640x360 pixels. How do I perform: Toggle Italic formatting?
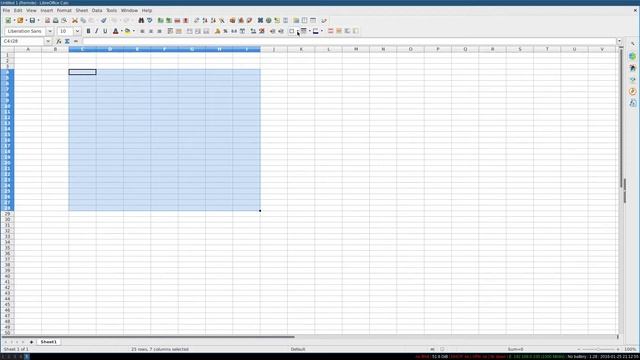click(97, 31)
